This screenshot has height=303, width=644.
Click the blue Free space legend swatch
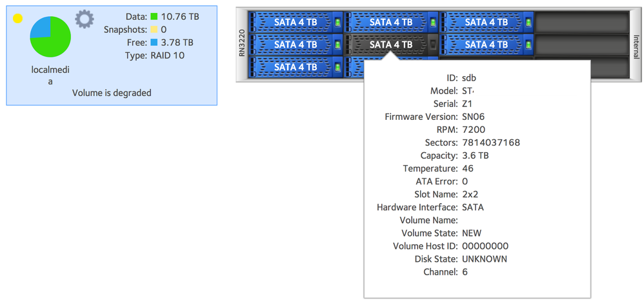(155, 43)
